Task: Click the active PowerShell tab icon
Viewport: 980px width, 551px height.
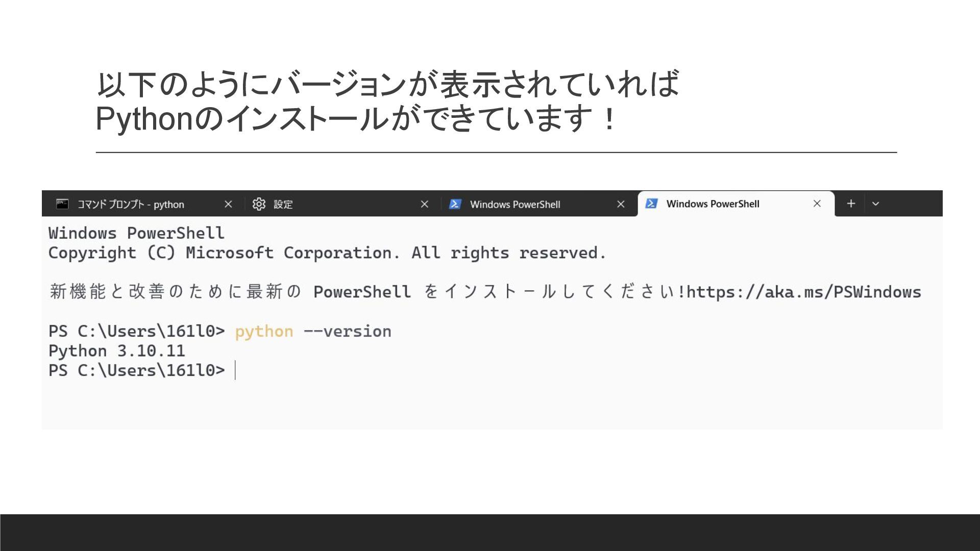Action: click(x=651, y=204)
